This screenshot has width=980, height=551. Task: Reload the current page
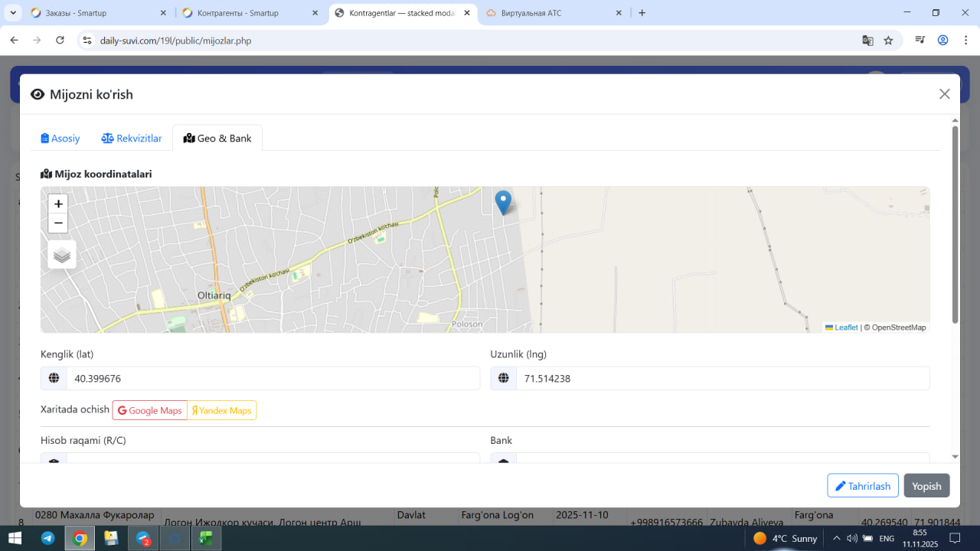(60, 41)
